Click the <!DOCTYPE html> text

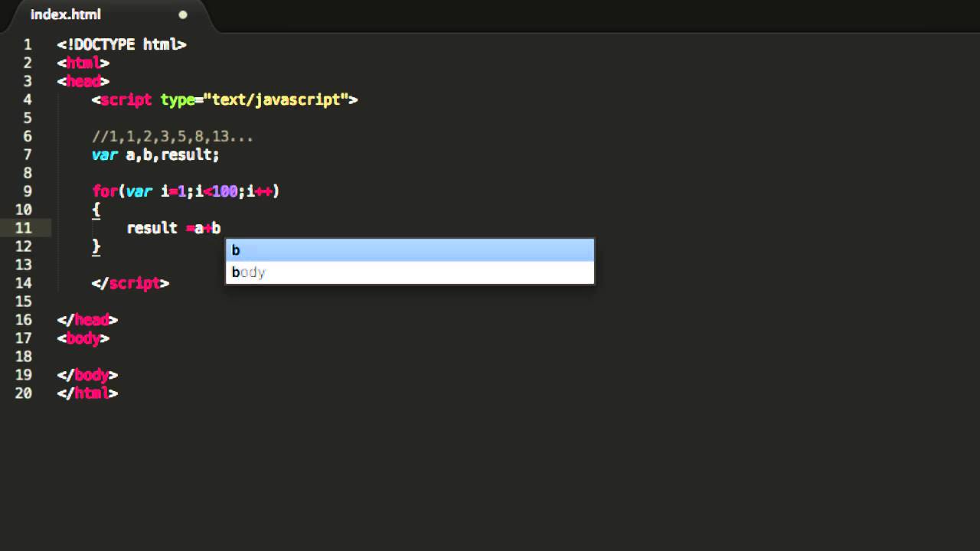(122, 44)
